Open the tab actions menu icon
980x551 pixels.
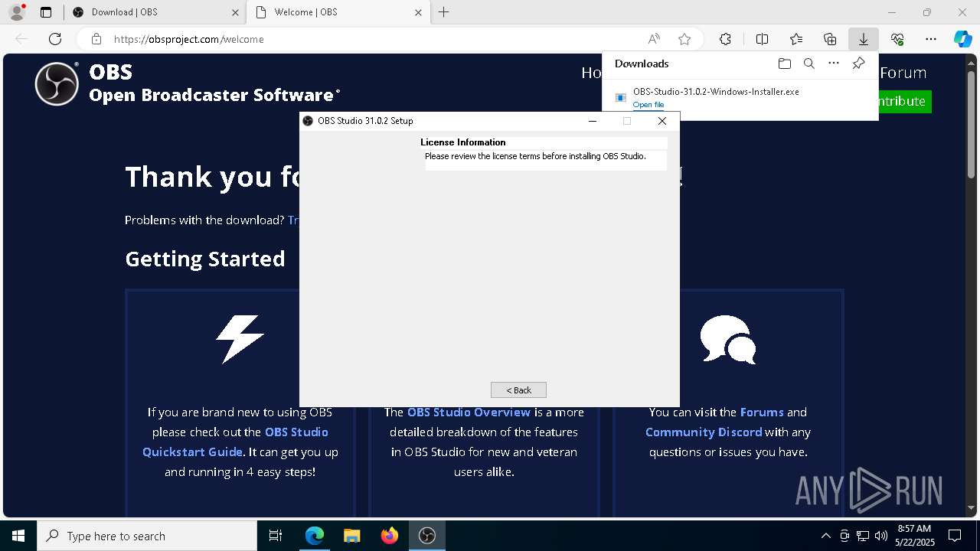46,12
